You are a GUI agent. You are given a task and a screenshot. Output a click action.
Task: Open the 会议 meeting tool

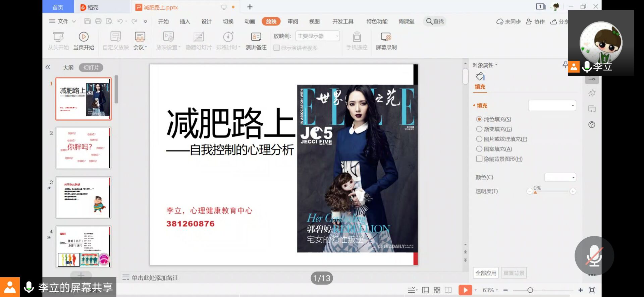[140, 41]
